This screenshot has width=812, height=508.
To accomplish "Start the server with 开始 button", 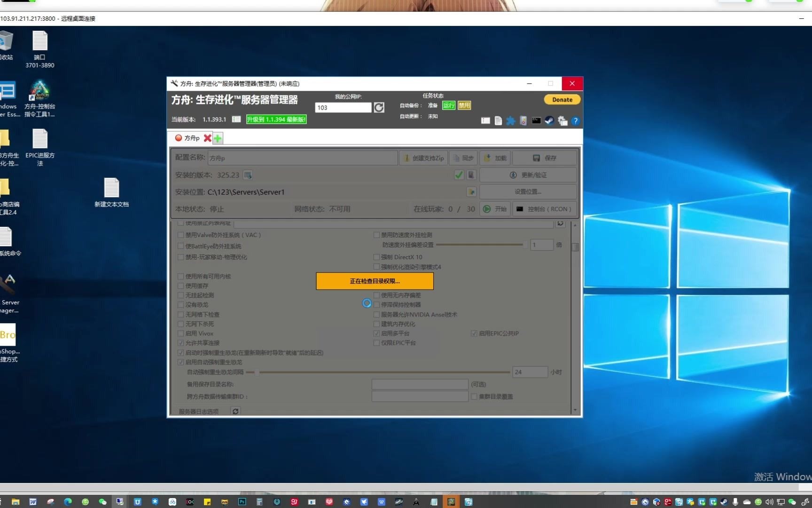I will pyautogui.click(x=495, y=209).
